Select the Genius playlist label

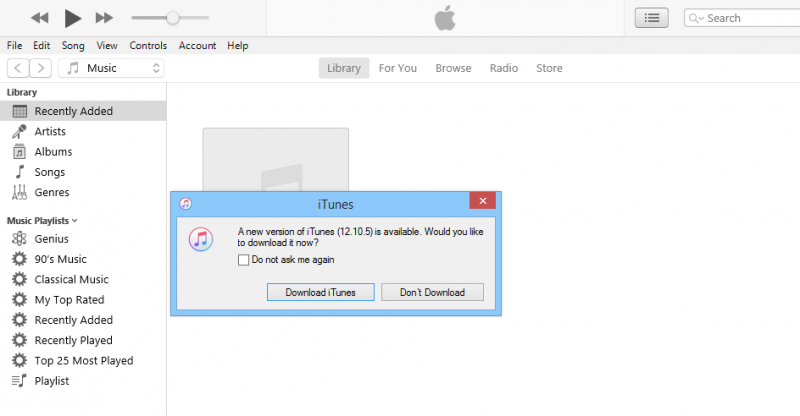[51, 239]
